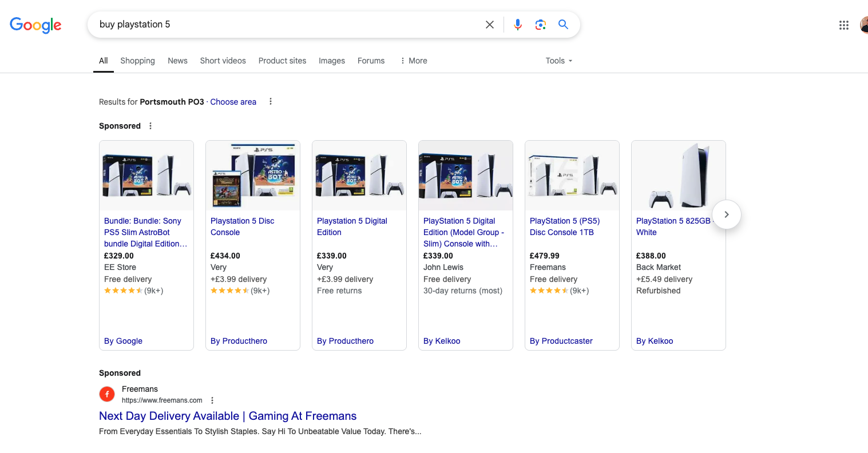Open the Product sites tab
Image resolution: width=868 pixels, height=453 pixels.
(282, 61)
